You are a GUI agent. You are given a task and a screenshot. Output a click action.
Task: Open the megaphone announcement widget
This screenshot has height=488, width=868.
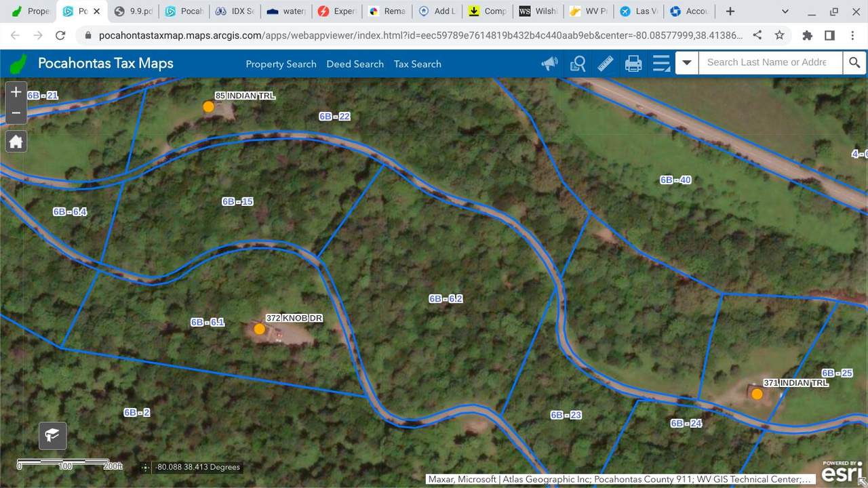coord(549,64)
